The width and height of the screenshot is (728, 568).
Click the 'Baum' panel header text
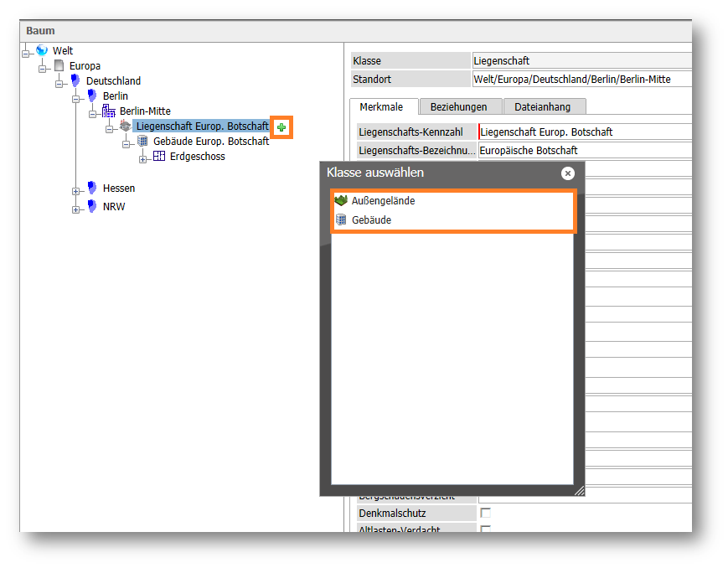[x=40, y=31]
